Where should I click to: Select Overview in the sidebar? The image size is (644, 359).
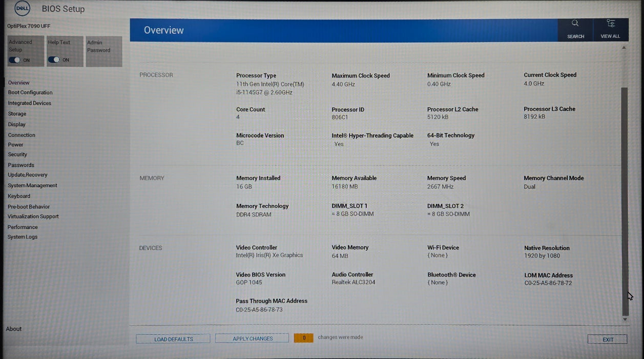19,83
